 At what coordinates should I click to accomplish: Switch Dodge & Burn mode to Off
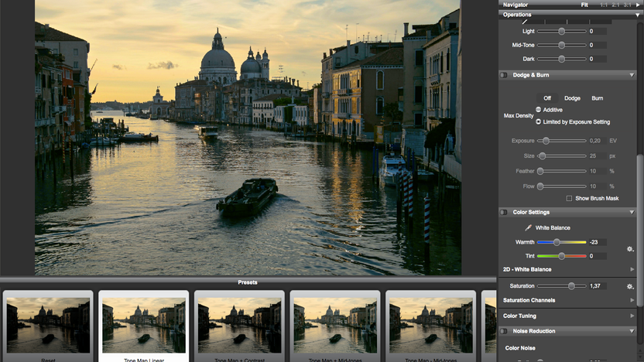coord(547,98)
